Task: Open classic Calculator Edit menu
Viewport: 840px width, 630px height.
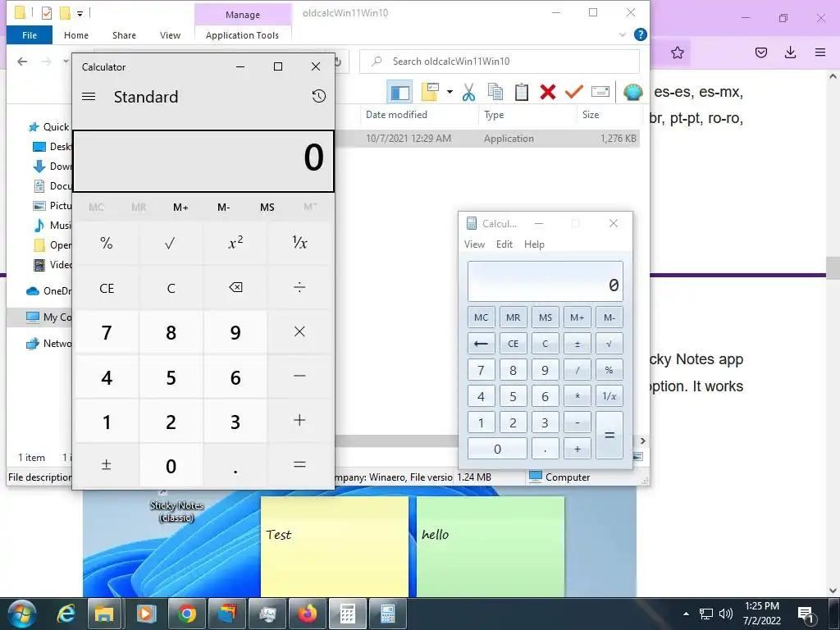Action: tap(504, 244)
